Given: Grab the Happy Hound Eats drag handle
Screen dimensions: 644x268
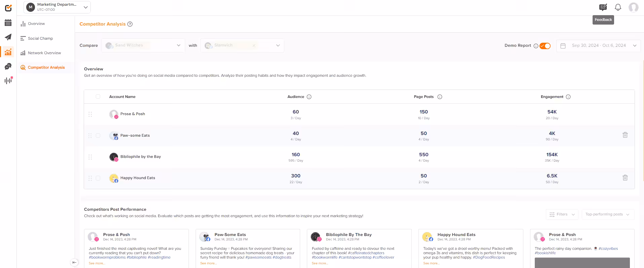Looking at the screenshot, I should [x=90, y=178].
